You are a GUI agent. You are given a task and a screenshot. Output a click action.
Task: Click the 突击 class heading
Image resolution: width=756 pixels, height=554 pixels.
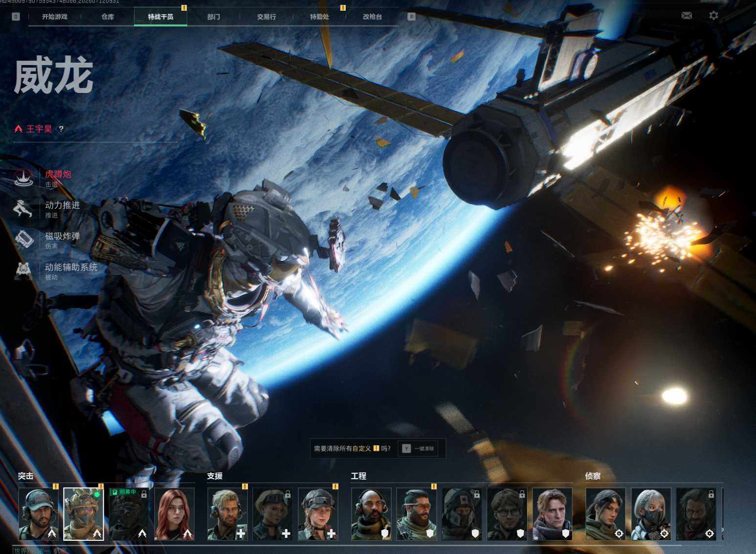point(26,476)
